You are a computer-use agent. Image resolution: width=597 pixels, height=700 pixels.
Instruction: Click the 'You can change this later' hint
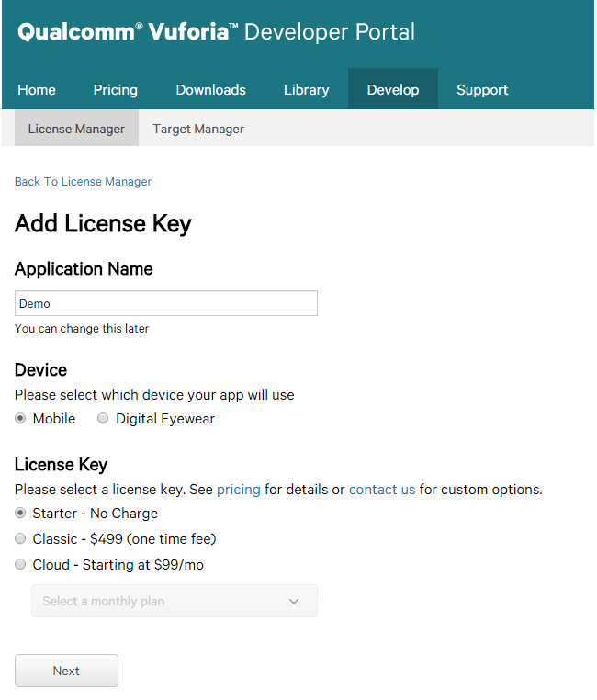(x=82, y=329)
